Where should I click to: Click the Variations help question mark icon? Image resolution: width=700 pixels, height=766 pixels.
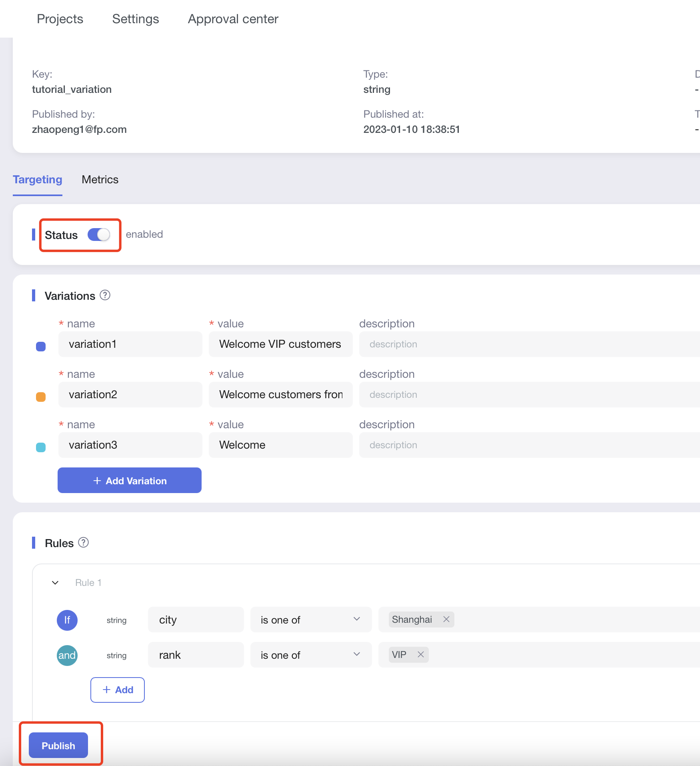[105, 295]
